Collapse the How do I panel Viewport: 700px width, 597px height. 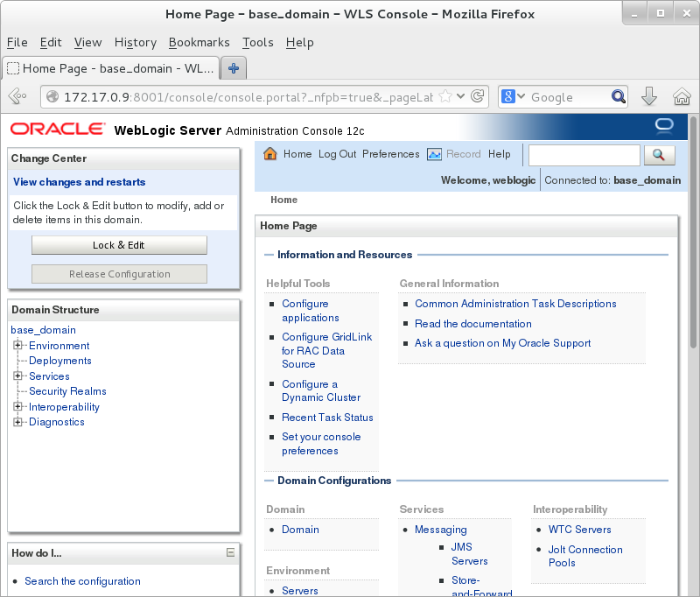pos(230,552)
